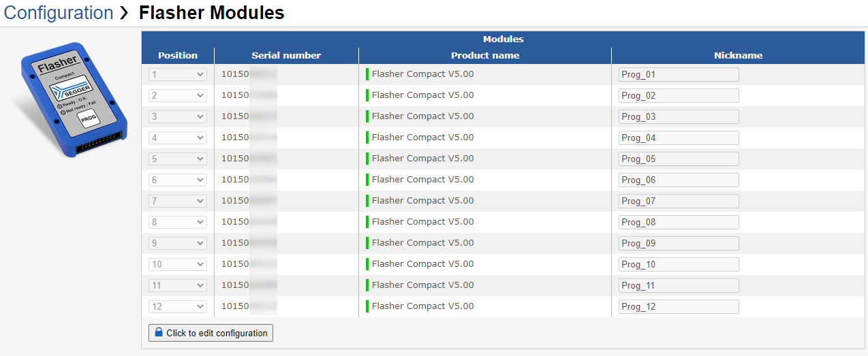
Task: Click the green status bar in row 7
Action: pos(367,201)
